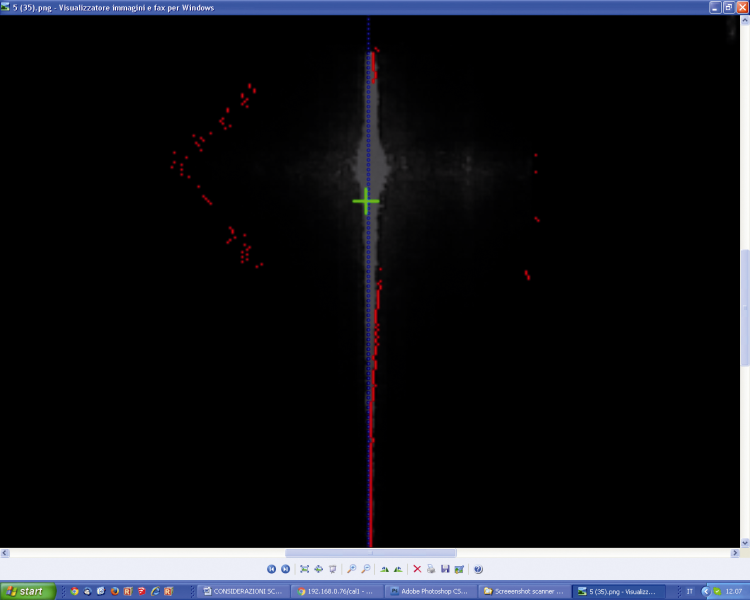Rotate the image counterclockwise
The image size is (750, 600).
(398, 569)
